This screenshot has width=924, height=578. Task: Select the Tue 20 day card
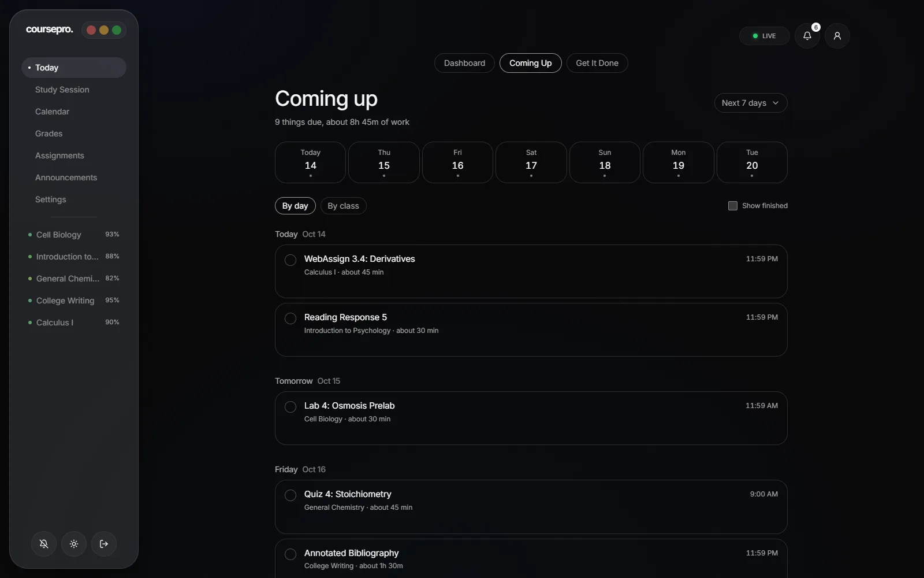tap(752, 162)
